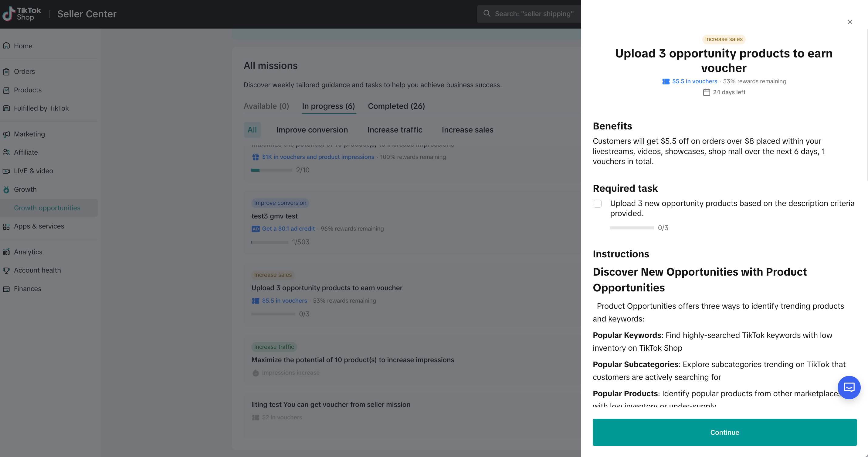The width and height of the screenshot is (868, 457).
Task: Click the 0/3 progress bar in Required task
Action: point(632,228)
